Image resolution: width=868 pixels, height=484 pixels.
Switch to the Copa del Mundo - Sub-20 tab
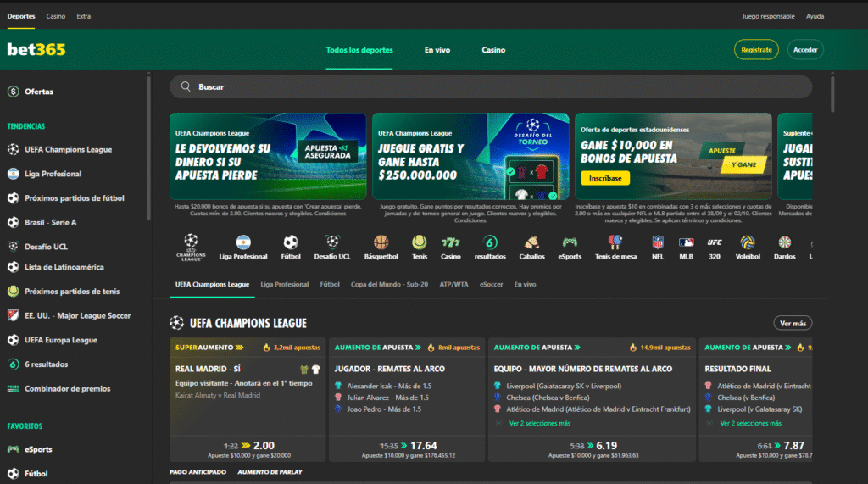tap(389, 285)
